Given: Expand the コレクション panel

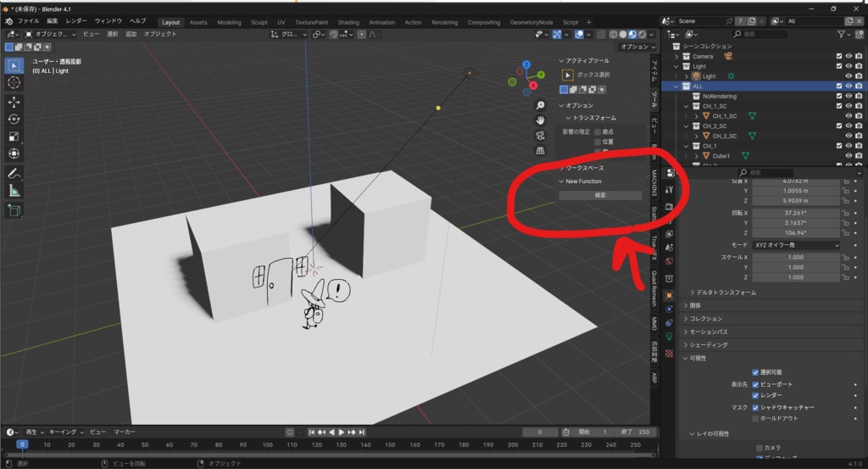Looking at the screenshot, I should [x=703, y=319].
